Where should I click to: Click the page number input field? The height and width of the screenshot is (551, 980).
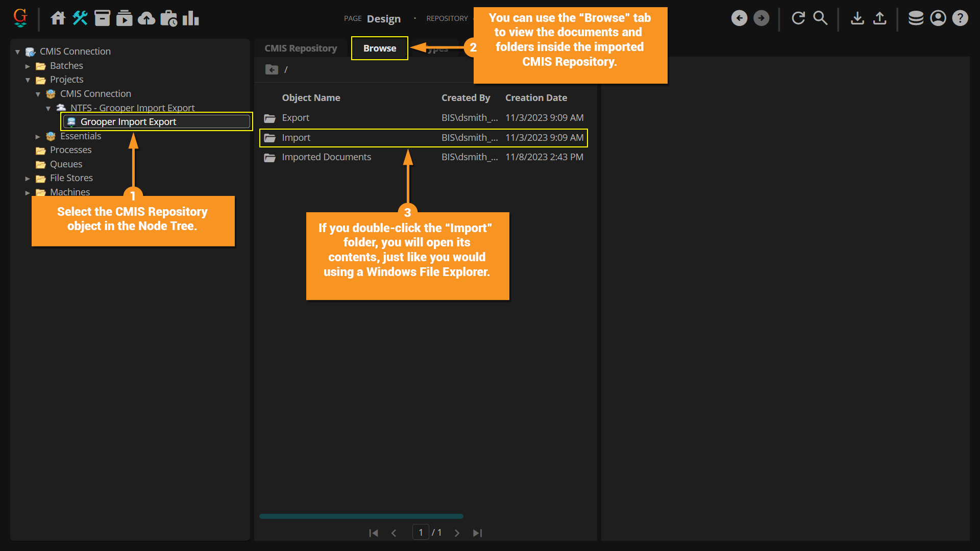(x=421, y=533)
